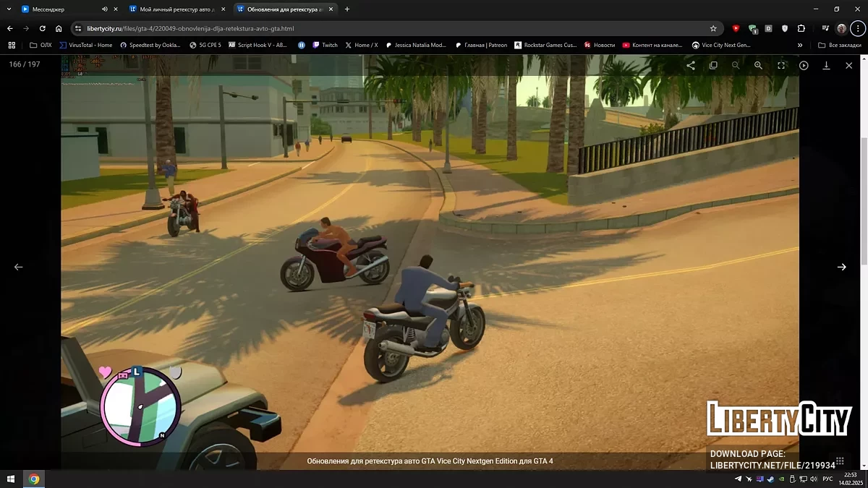The width and height of the screenshot is (868, 488).
Task: Open the Twitch bookmark
Action: [325, 45]
